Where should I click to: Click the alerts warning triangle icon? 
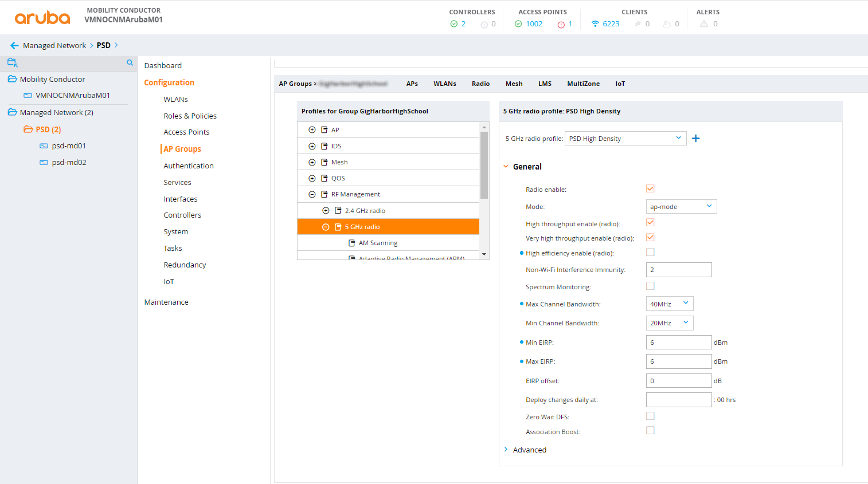704,24
